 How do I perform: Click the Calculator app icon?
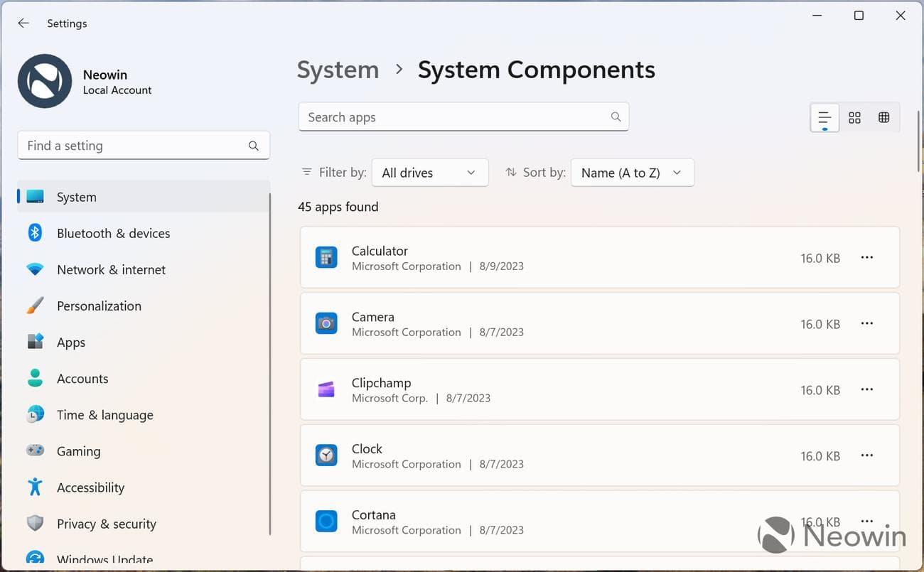pos(326,257)
